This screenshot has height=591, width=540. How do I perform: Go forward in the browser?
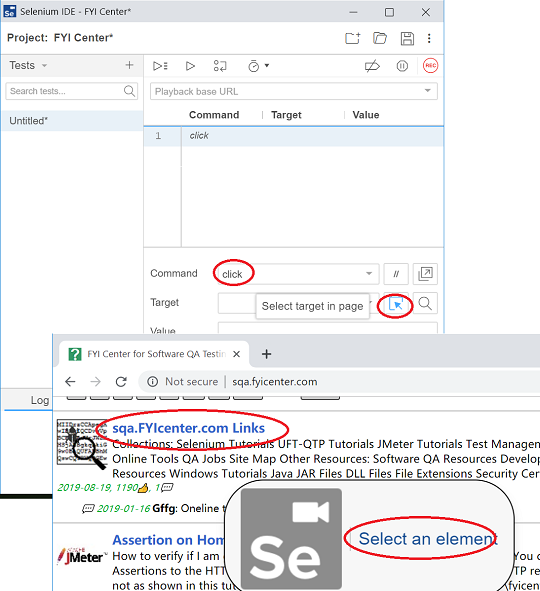(95, 382)
